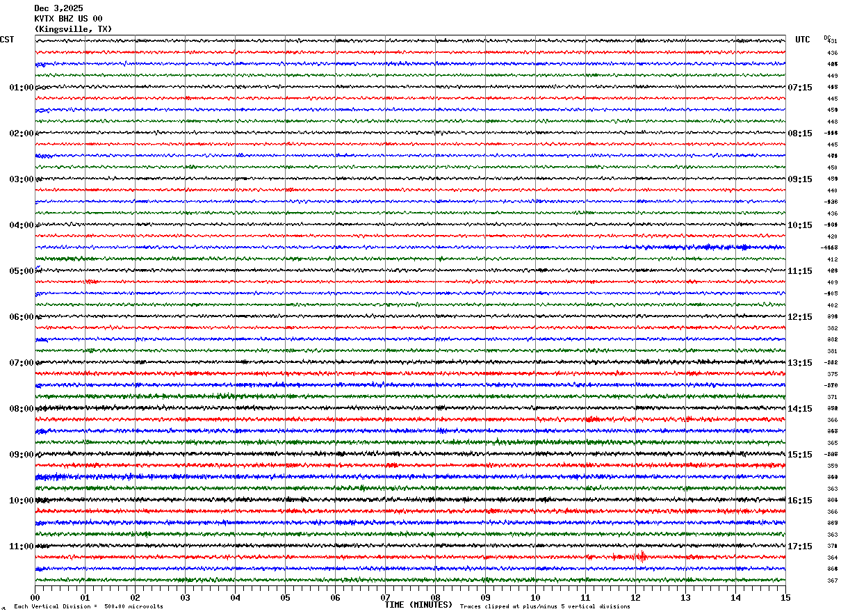Click the DC offset value 371
The image size is (841, 616).
point(832,397)
